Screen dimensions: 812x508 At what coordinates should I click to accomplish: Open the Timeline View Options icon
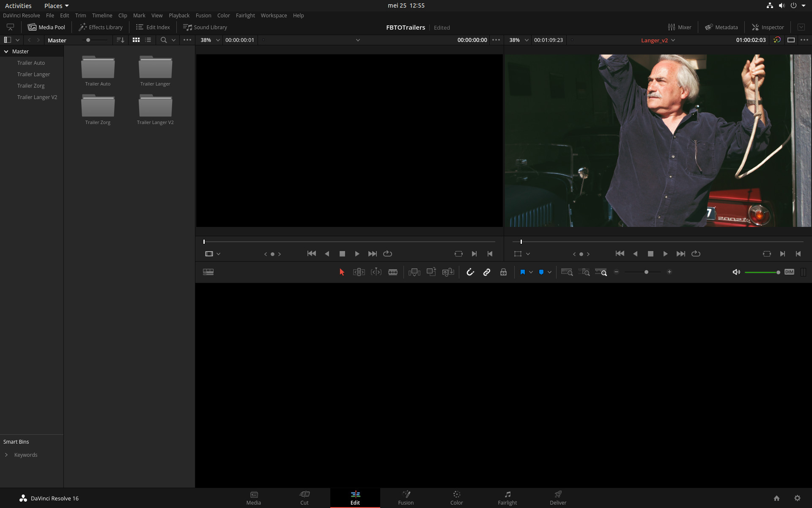(208, 272)
